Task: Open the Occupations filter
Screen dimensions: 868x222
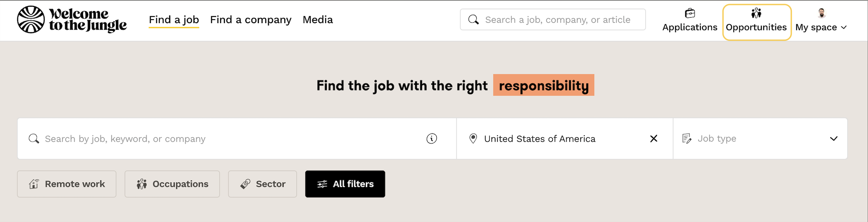Action: click(172, 184)
